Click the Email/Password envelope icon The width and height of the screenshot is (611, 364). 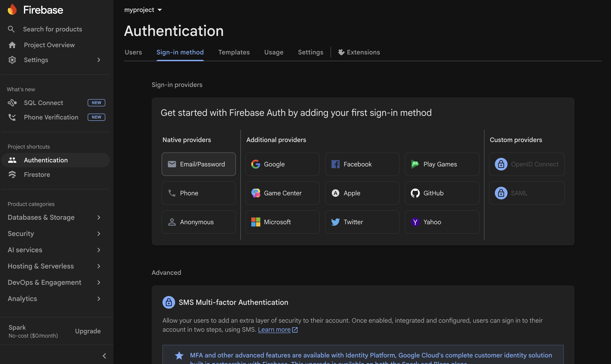click(x=172, y=164)
